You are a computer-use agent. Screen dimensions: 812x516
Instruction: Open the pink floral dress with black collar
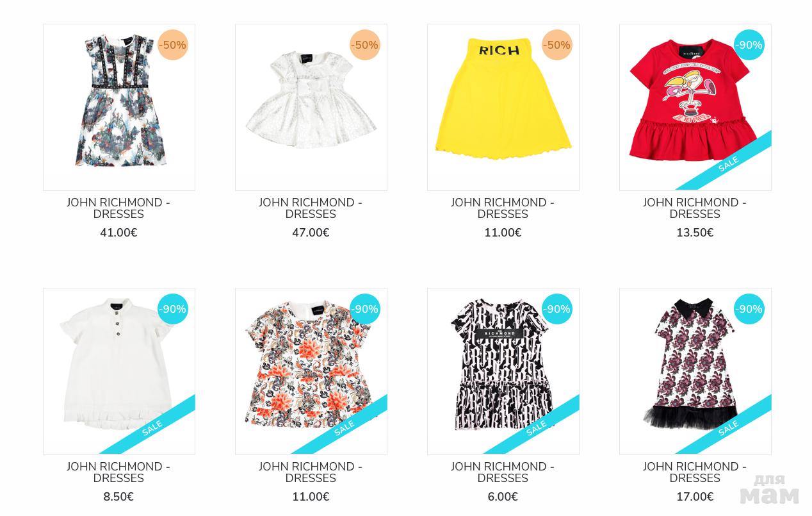click(x=695, y=371)
